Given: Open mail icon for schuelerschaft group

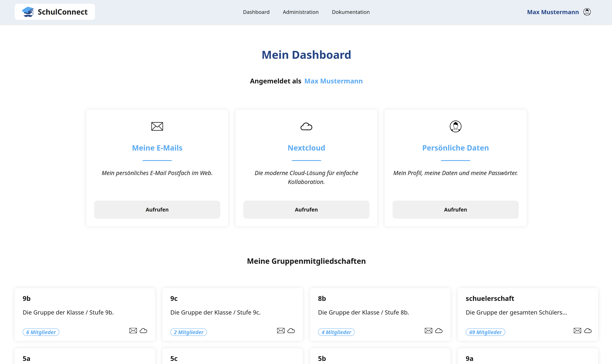Looking at the screenshot, I should [x=577, y=331].
